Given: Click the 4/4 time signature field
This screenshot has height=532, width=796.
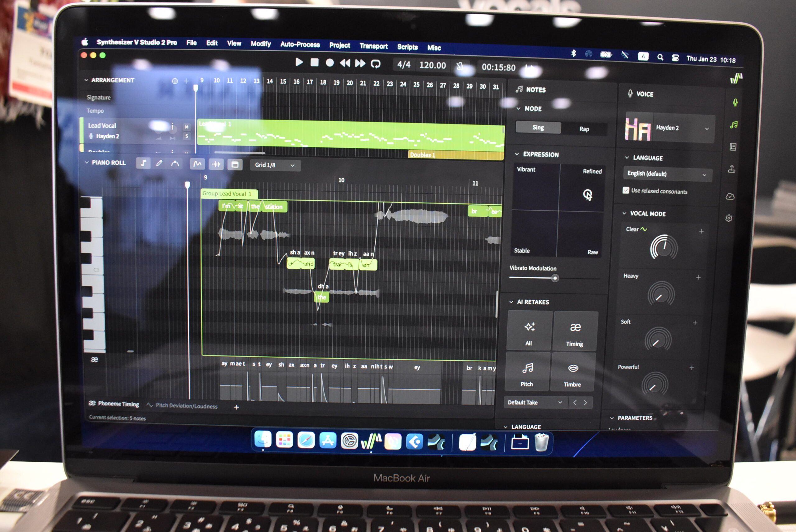Looking at the screenshot, I should click(404, 64).
